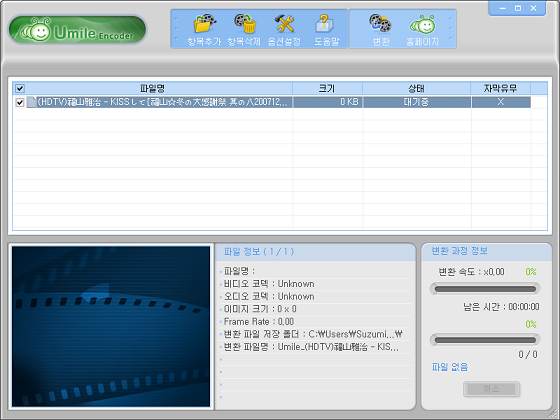Open the 도움말 (help) icon
The height and width of the screenshot is (420, 560).
326,30
